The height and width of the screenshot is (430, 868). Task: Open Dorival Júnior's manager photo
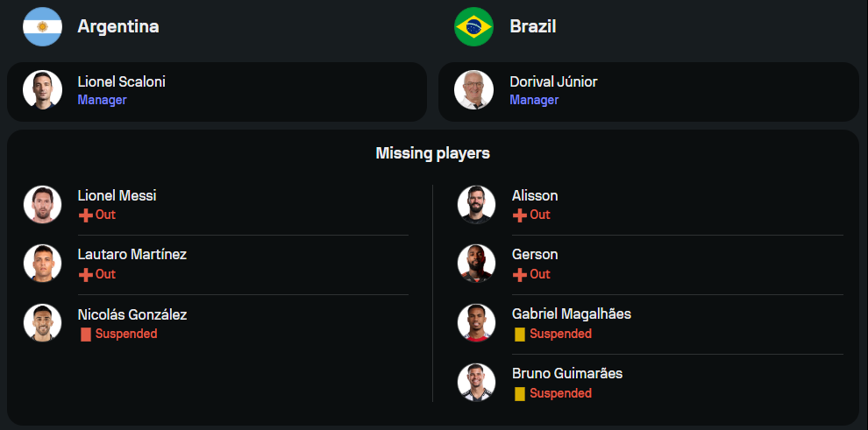pyautogui.click(x=473, y=89)
